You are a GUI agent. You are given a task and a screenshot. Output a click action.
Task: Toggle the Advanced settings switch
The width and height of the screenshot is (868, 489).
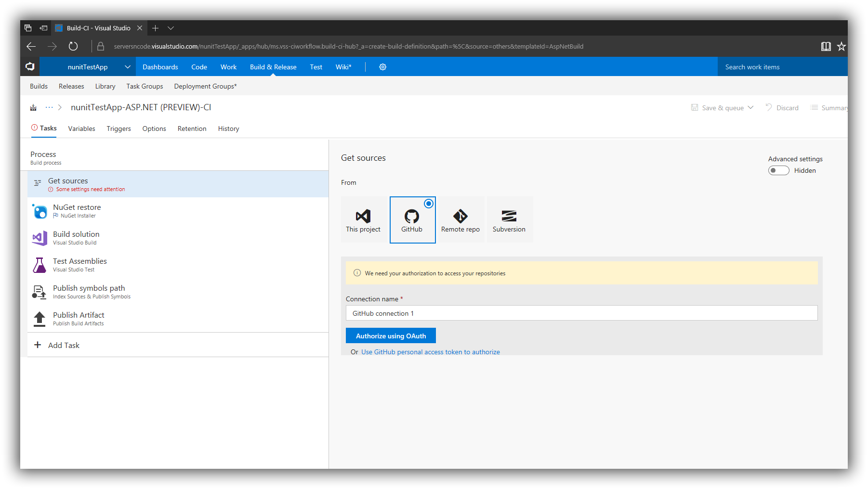pos(778,170)
